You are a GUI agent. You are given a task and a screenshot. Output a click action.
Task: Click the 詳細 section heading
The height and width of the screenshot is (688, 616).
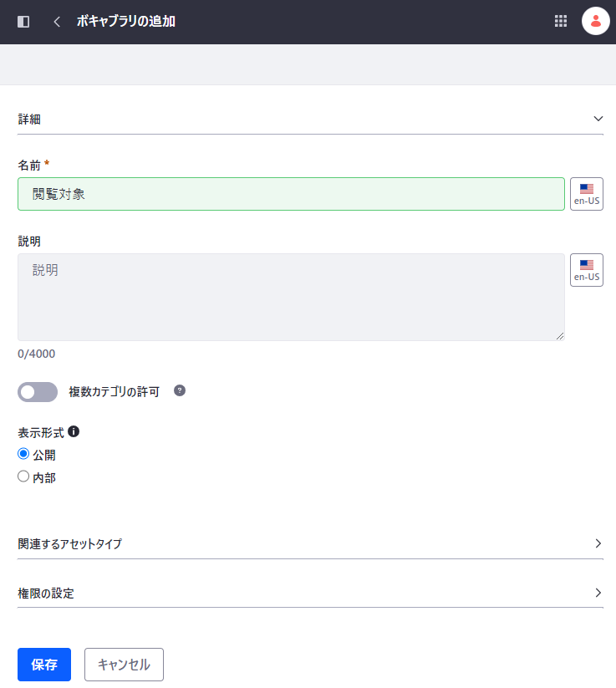coord(30,120)
